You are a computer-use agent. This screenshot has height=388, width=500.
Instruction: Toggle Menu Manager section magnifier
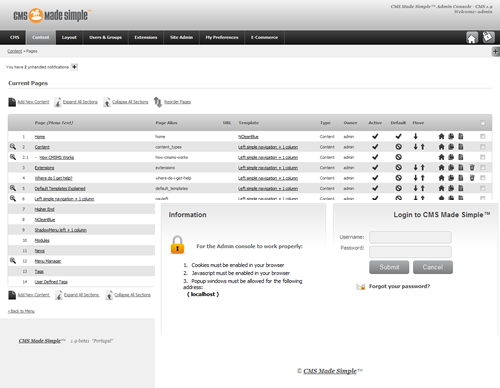pos(13,261)
